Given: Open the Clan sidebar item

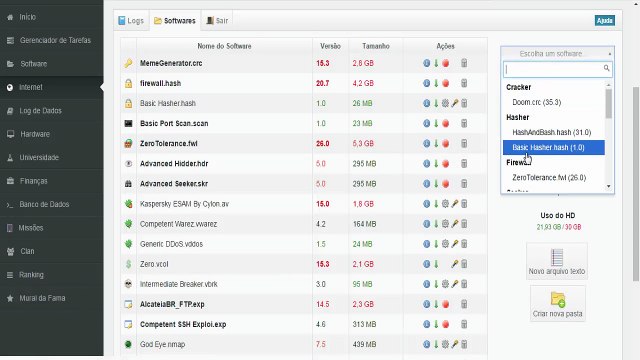Looking at the screenshot, I should tap(51, 251).
